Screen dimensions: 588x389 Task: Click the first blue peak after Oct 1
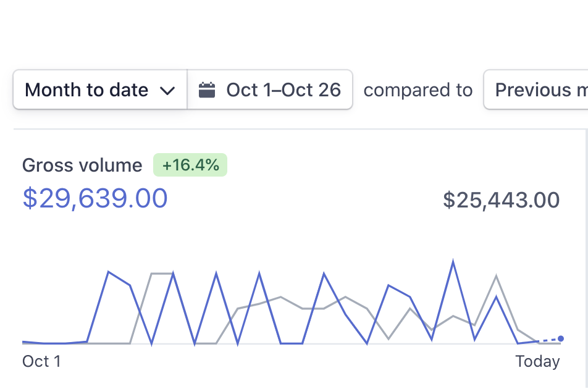click(108, 272)
